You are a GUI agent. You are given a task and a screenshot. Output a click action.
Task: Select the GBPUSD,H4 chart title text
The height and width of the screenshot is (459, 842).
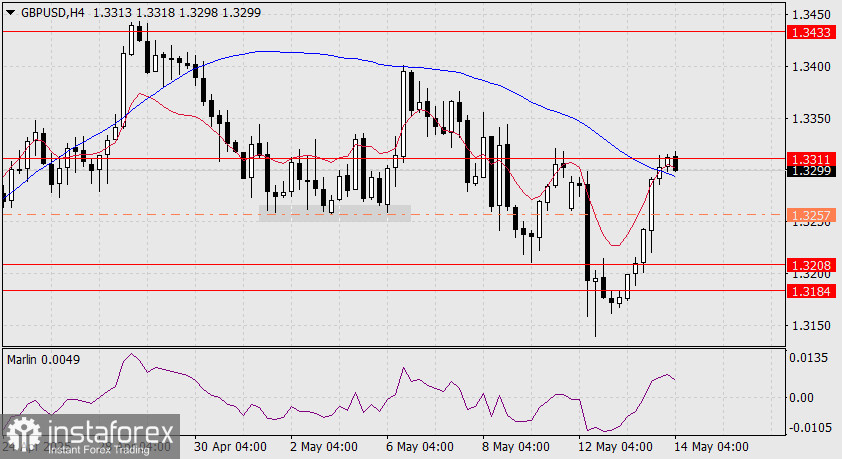(53, 12)
